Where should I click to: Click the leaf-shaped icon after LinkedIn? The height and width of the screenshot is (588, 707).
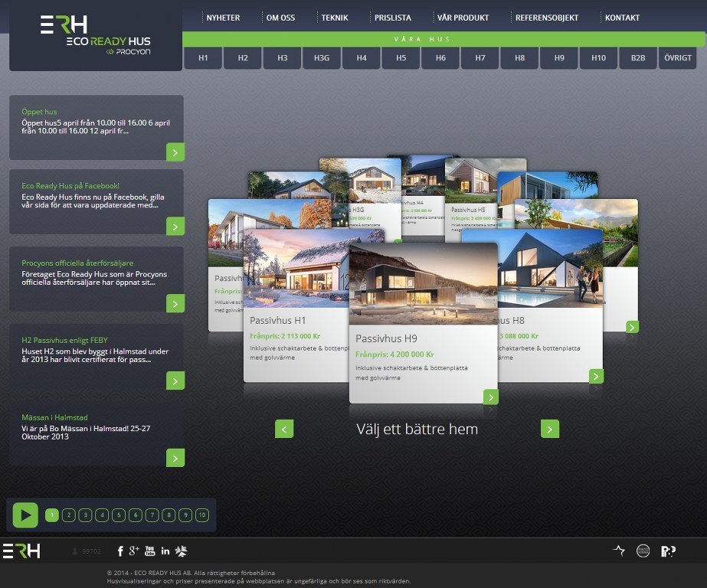pyautogui.click(x=182, y=550)
